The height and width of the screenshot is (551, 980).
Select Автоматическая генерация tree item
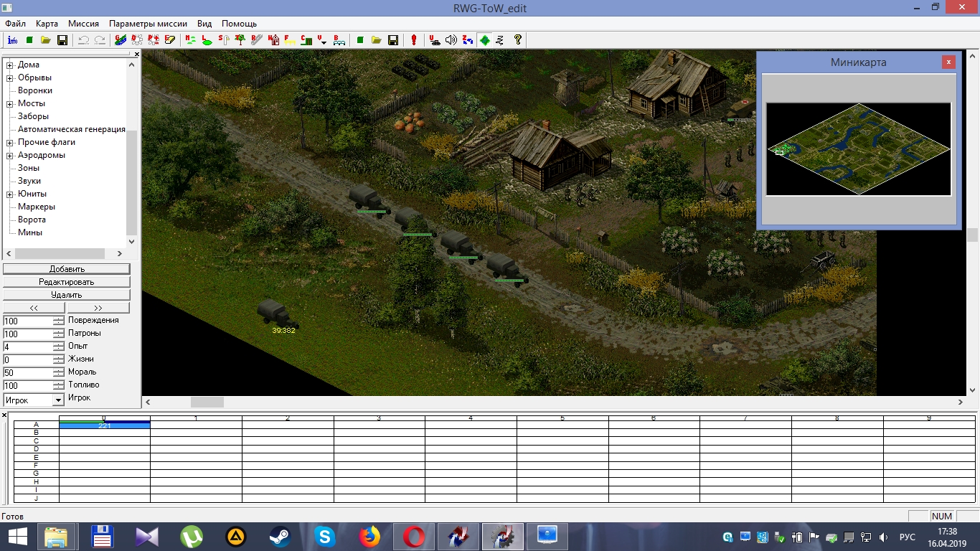[x=72, y=129]
